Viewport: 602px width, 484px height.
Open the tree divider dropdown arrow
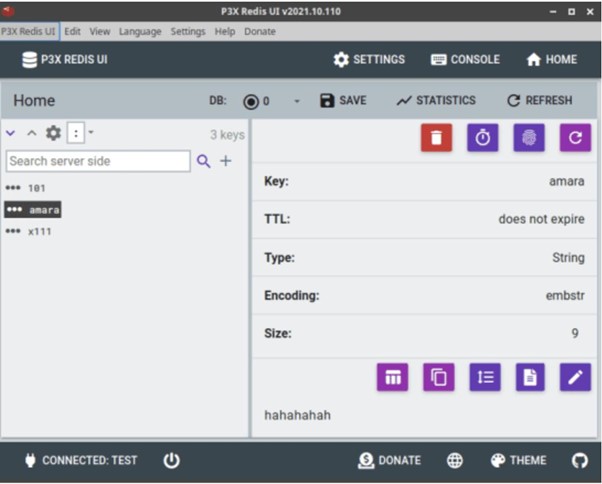(x=91, y=132)
